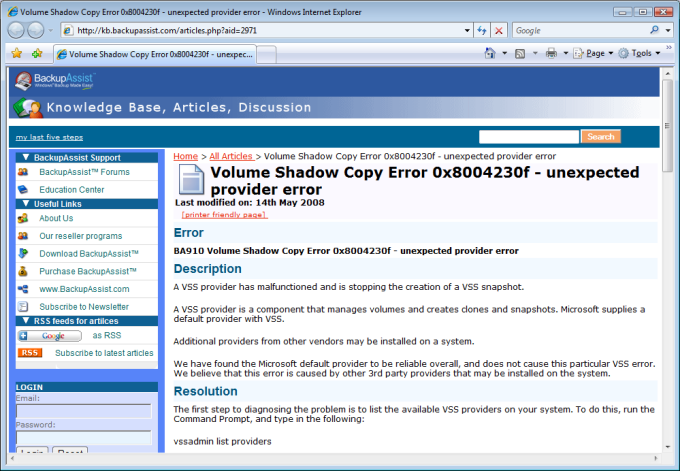
Task: Open the All Articles breadcrumb link
Action: pos(230,156)
